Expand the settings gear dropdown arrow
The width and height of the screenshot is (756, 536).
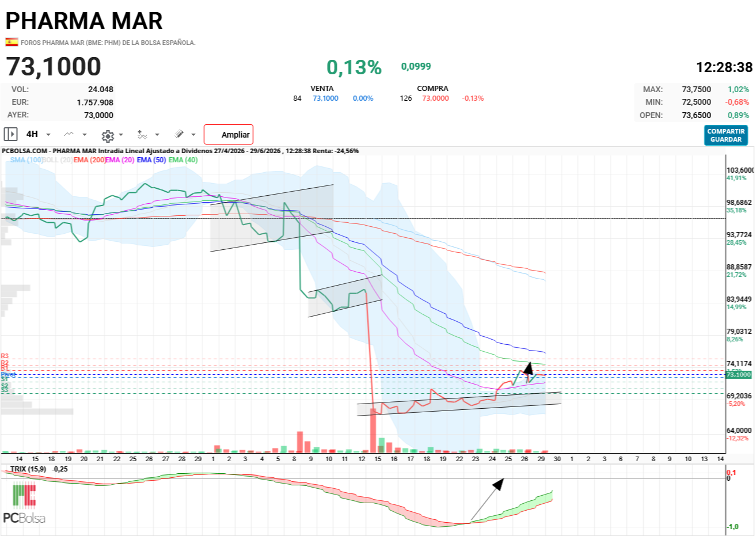[121, 135]
